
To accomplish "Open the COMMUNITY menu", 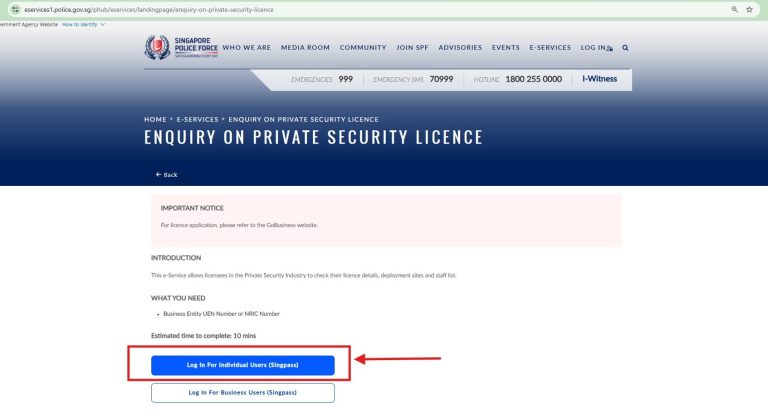I will (363, 48).
